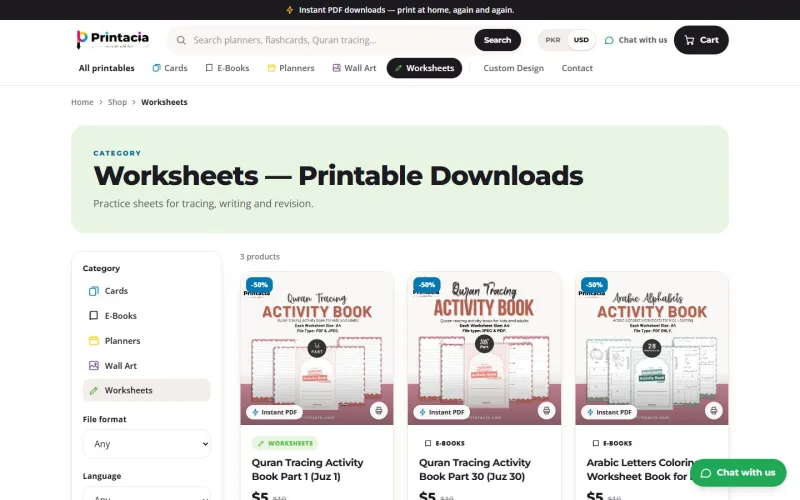Click print icon on Juz 30 card
Screen dimensions: 800x500
tap(546, 411)
